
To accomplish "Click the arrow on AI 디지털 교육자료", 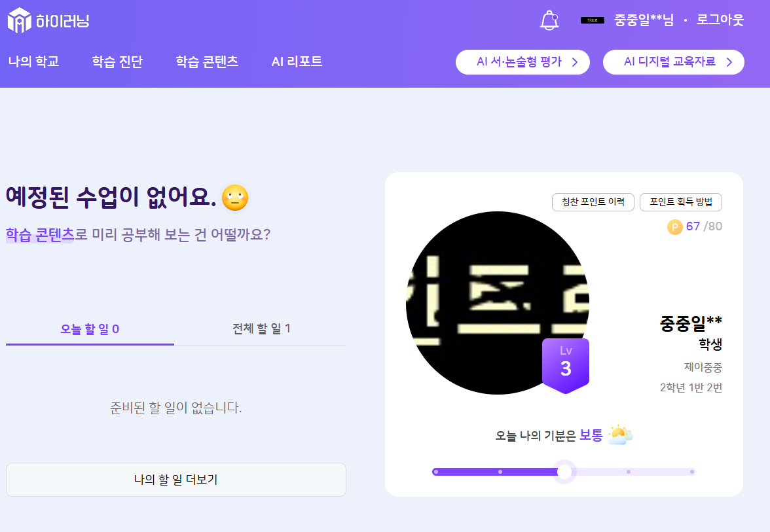I will (x=729, y=62).
